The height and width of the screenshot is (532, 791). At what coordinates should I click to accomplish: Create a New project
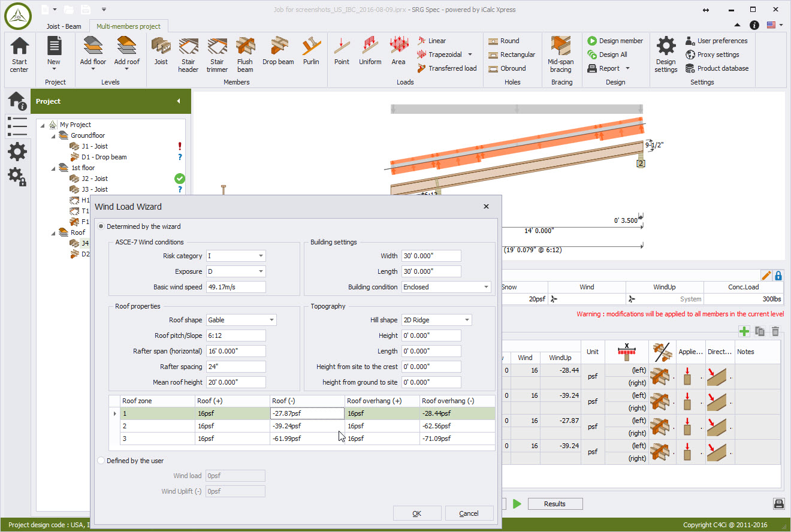tap(54, 53)
